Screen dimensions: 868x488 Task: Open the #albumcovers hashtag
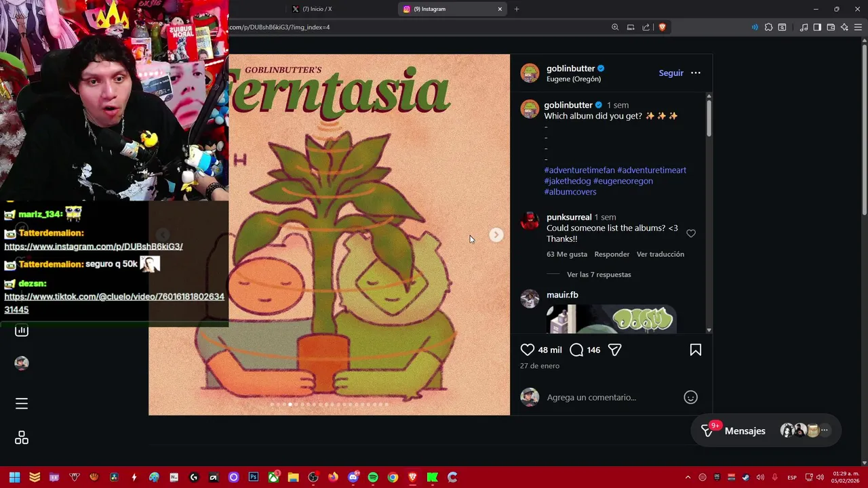click(x=570, y=192)
